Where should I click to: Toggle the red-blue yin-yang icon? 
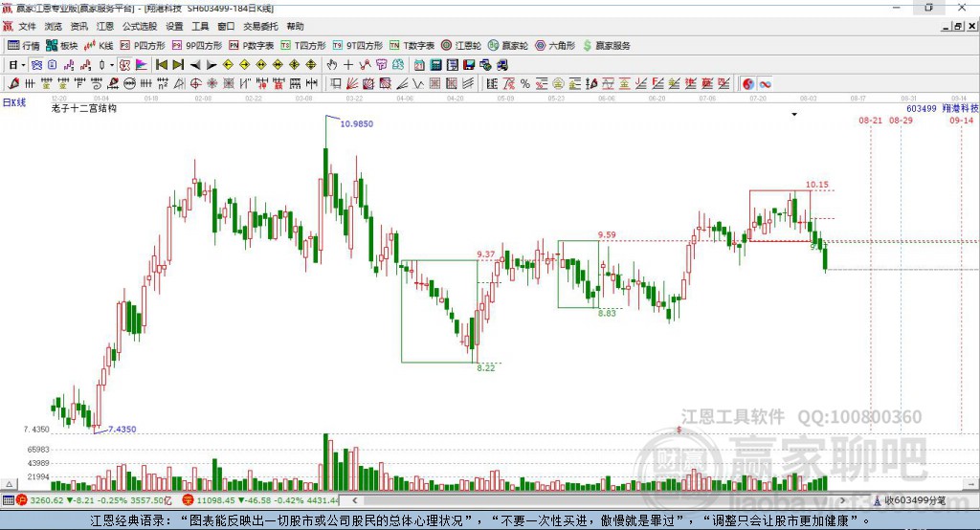(748, 84)
